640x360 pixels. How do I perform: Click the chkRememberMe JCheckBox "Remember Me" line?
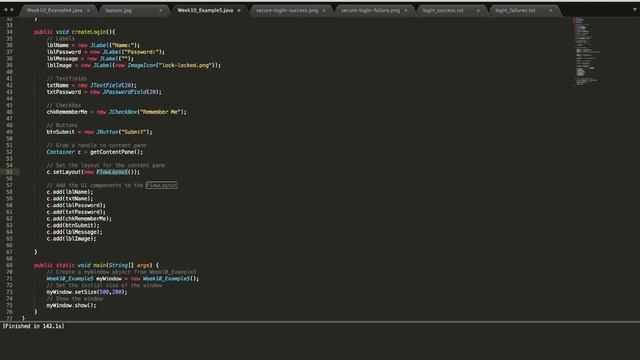click(116, 112)
